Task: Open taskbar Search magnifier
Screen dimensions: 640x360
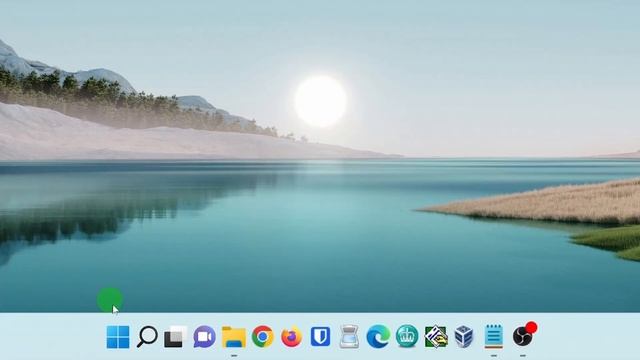Action: coord(147,337)
